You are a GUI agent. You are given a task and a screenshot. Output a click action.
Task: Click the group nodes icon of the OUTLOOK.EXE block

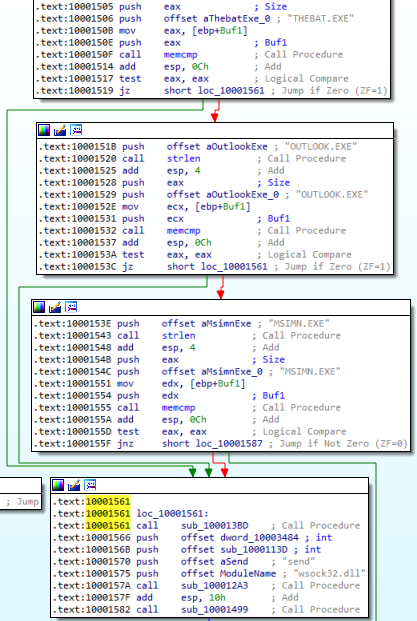pyautogui.click(x=76, y=130)
